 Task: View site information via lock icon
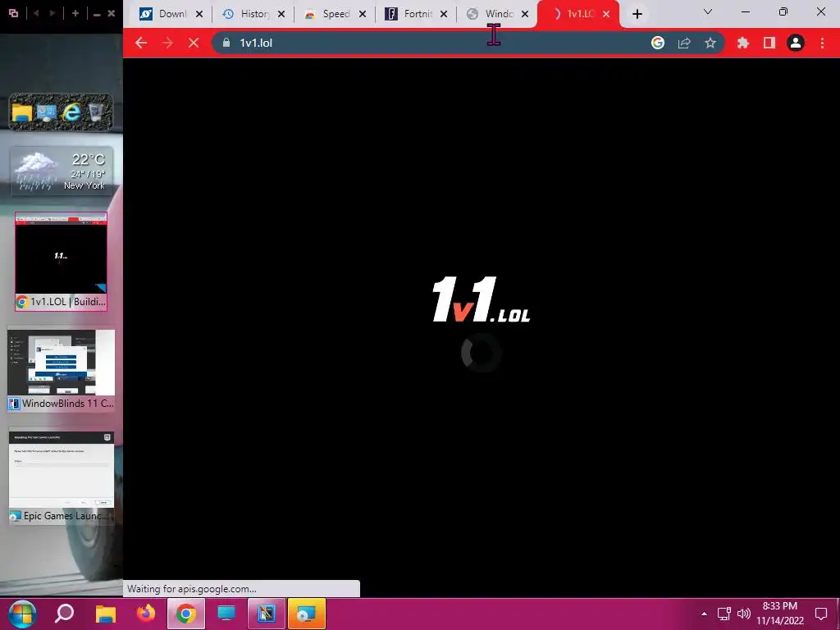click(x=226, y=43)
